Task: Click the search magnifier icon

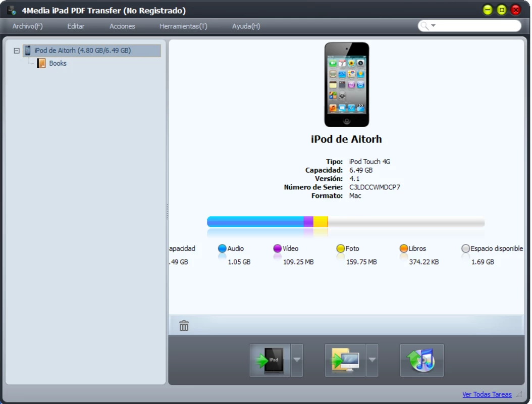Action: coord(424,26)
